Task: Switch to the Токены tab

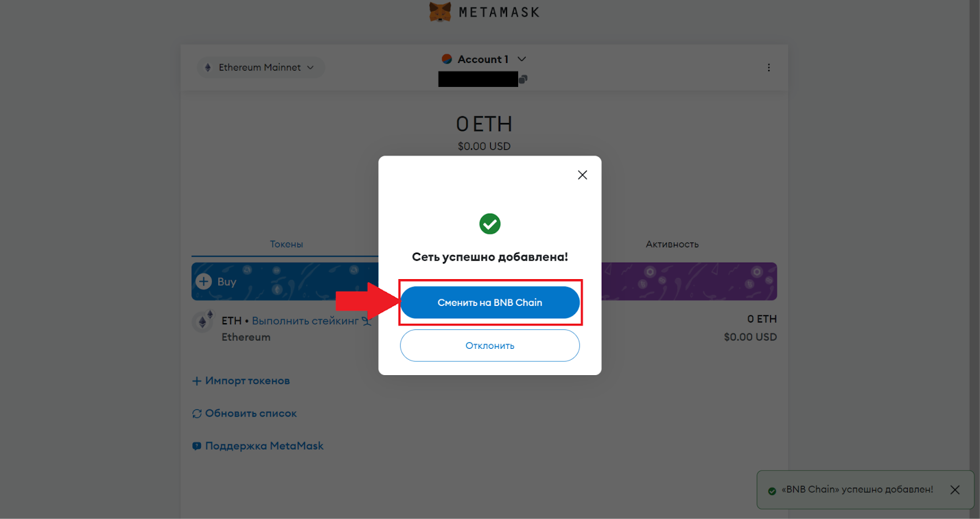Action: 286,244
